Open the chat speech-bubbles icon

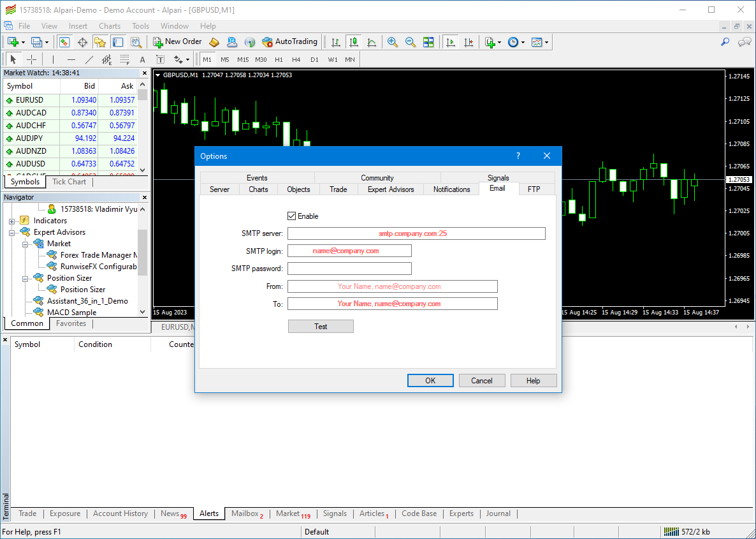pos(745,42)
